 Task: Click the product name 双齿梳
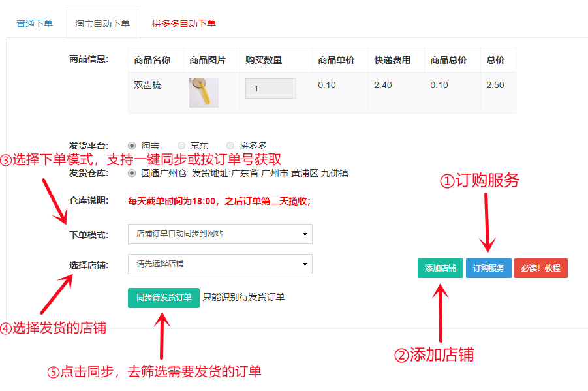(x=147, y=85)
